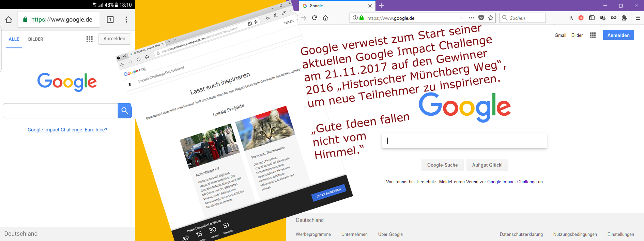This screenshot has width=644, height=241.
Task: Open Firefox add-ons puzzle piece icon
Action: [x=624, y=18]
